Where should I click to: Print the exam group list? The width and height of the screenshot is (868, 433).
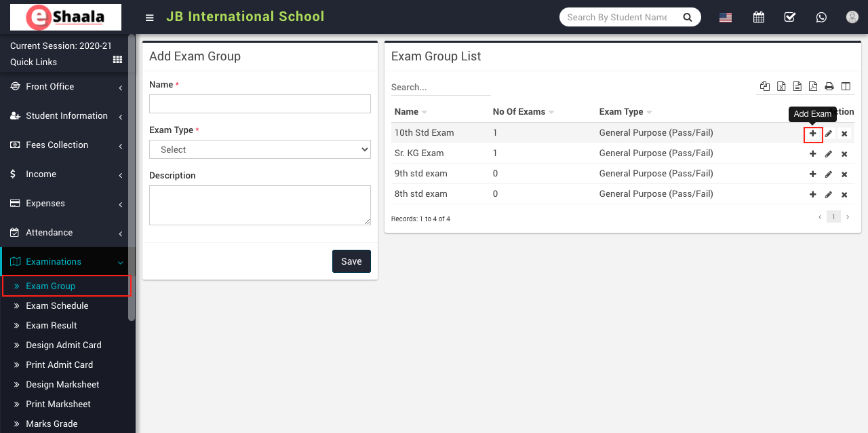829,86
